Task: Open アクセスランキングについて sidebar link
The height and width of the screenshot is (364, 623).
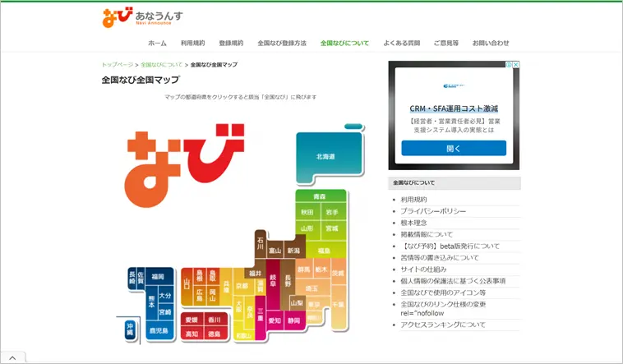Action: tap(442, 325)
